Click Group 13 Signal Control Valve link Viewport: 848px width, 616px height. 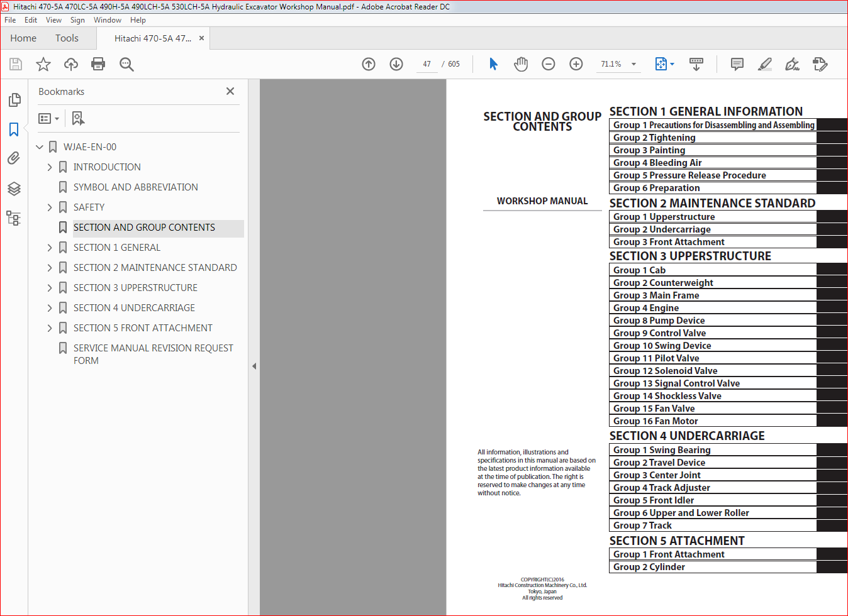tap(676, 383)
